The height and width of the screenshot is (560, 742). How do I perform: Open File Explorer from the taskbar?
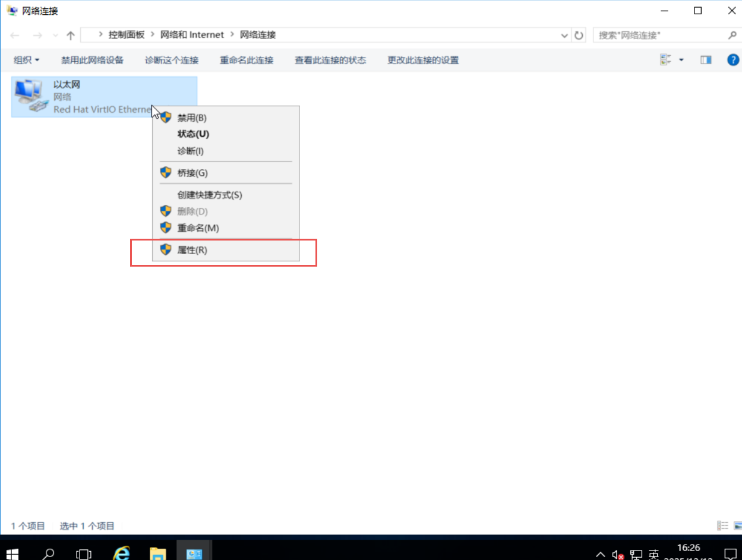(157, 554)
